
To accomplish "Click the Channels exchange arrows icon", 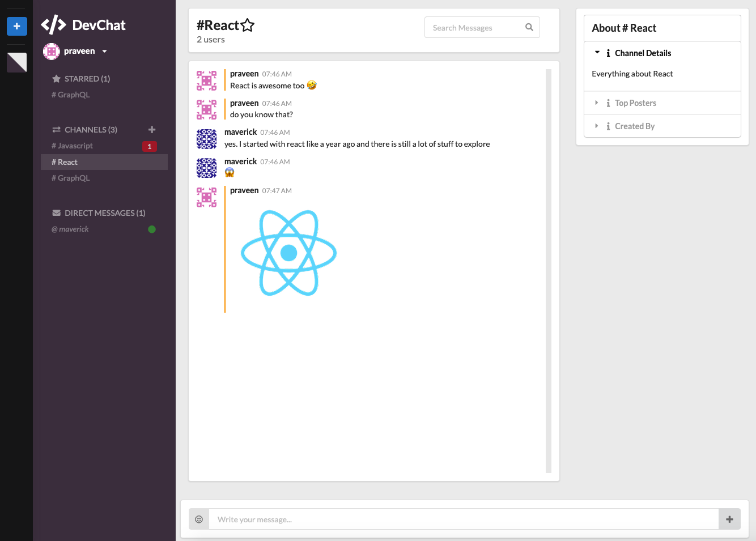I will (x=56, y=130).
